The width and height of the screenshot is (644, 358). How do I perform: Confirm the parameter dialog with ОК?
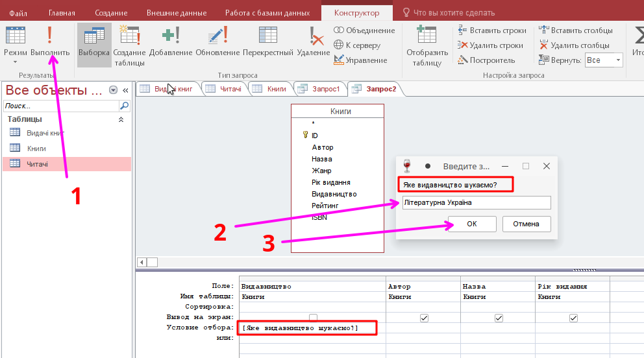pos(472,224)
